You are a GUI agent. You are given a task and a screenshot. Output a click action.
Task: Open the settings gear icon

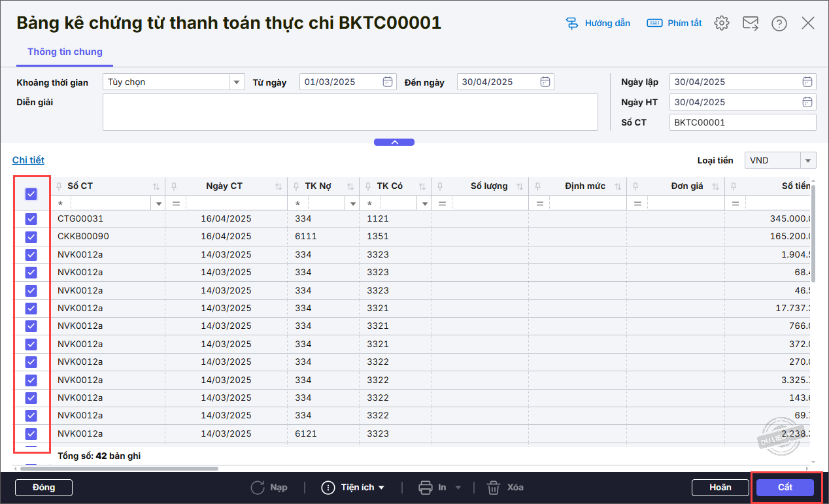(x=721, y=24)
